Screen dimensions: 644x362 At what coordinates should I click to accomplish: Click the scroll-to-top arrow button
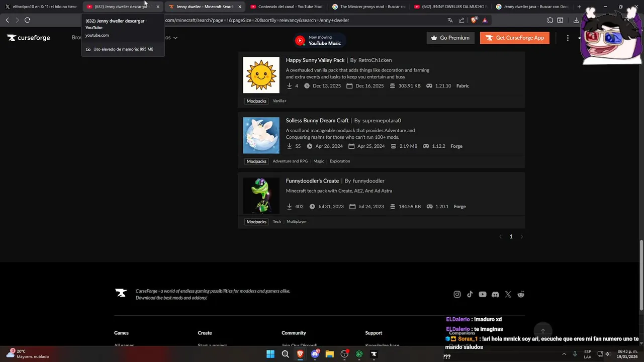[x=542, y=331]
